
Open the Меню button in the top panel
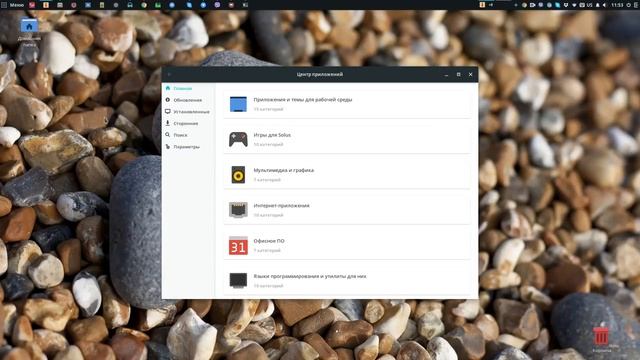click(13, 5)
